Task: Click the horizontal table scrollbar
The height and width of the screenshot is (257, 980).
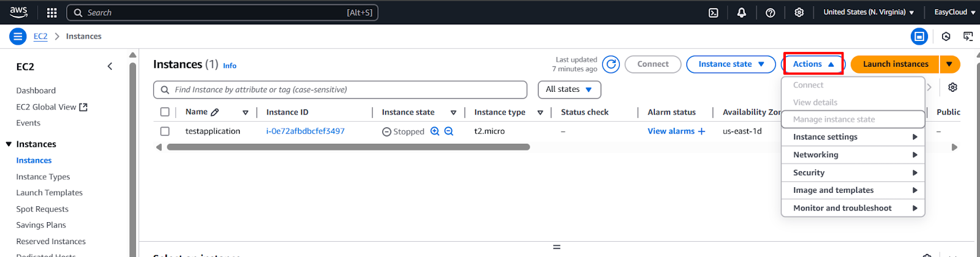Action: point(348,147)
